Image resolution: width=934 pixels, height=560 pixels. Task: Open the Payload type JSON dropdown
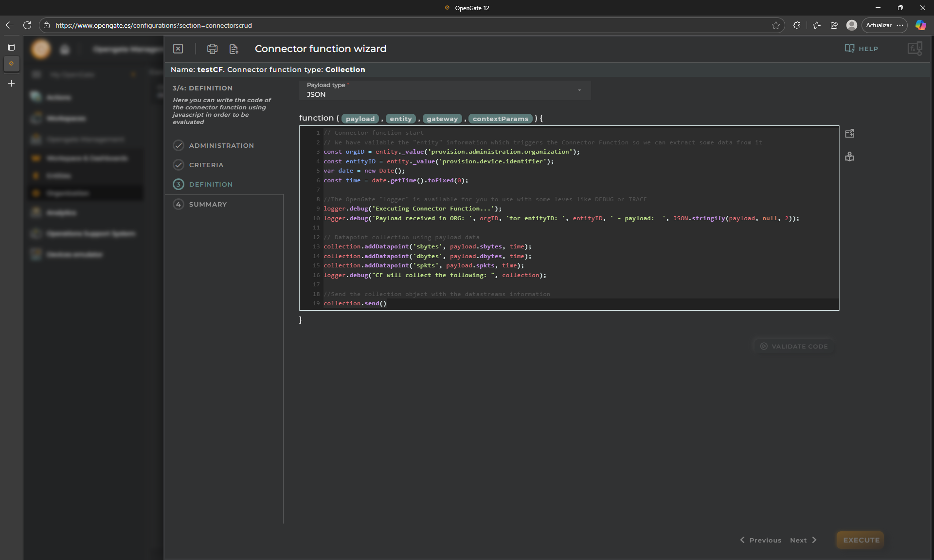(x=444, y=90)
